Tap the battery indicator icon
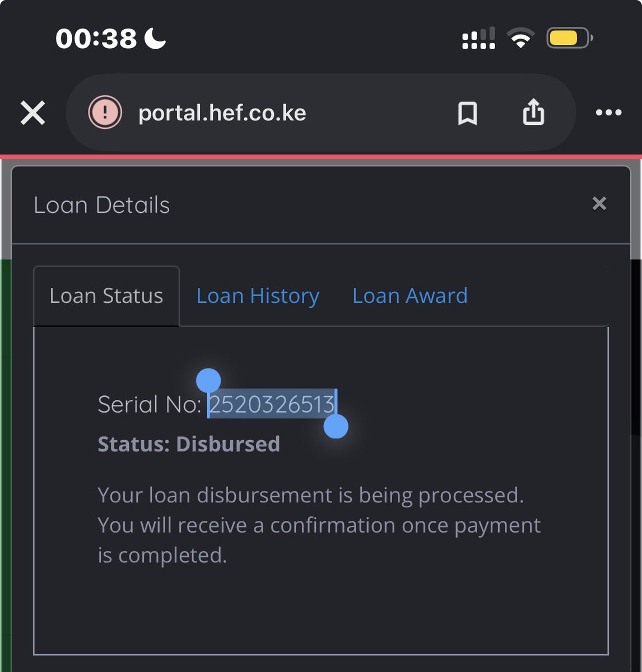Viewport: 642px width, 672px height. (570, 38)
